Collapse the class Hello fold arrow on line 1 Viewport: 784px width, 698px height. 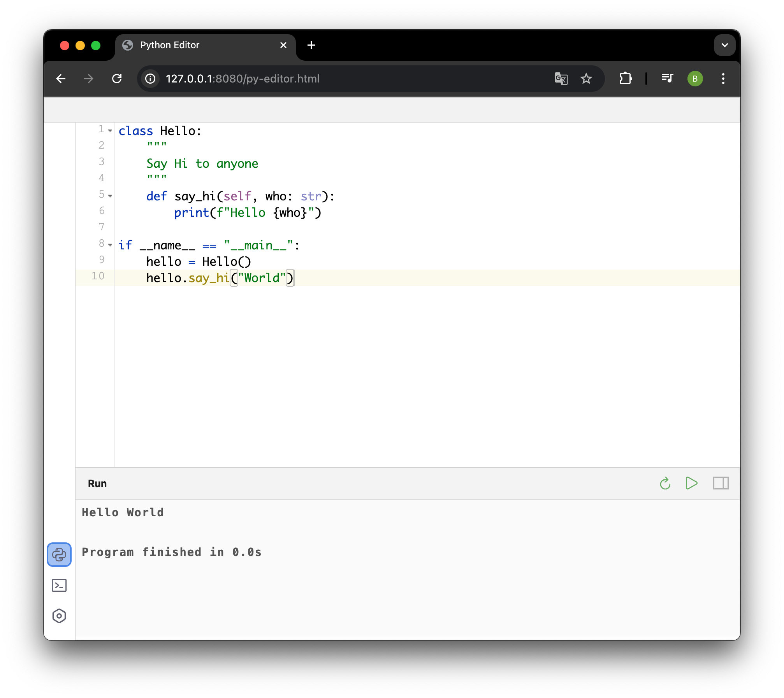pyautogui.click(x=110, y=131)
